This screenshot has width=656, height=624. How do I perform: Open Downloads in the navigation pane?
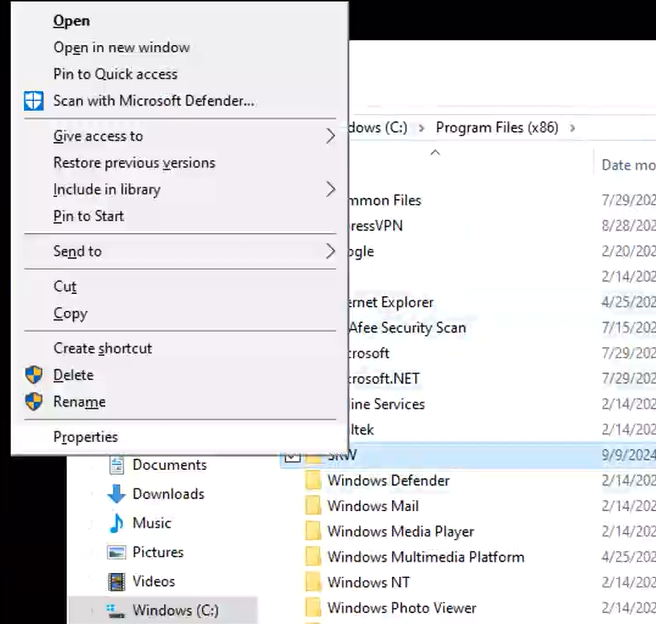point(168,494)
